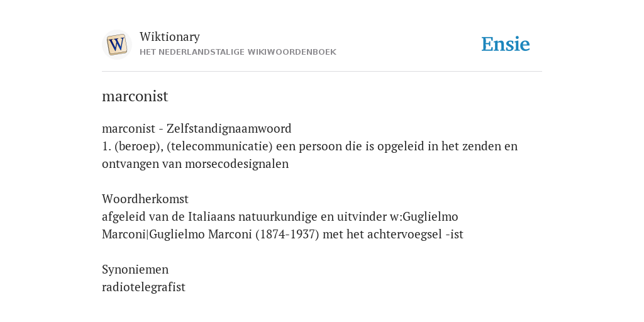This screenshot has width=644, height=322.
Task: Click the Zelfstandignaamwoord line
Action: pyautogui.click(x=197, y=128)
